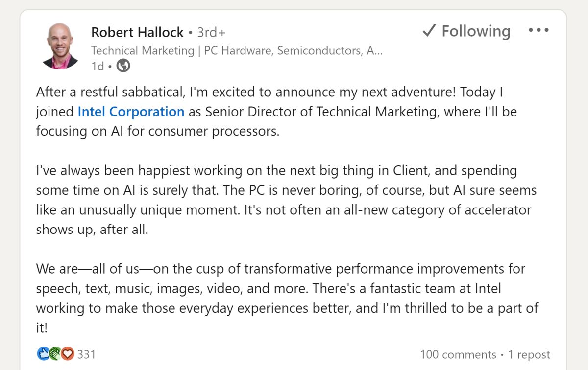
Task: Toggle the Following button to unfollow
Action: [466, 31]
